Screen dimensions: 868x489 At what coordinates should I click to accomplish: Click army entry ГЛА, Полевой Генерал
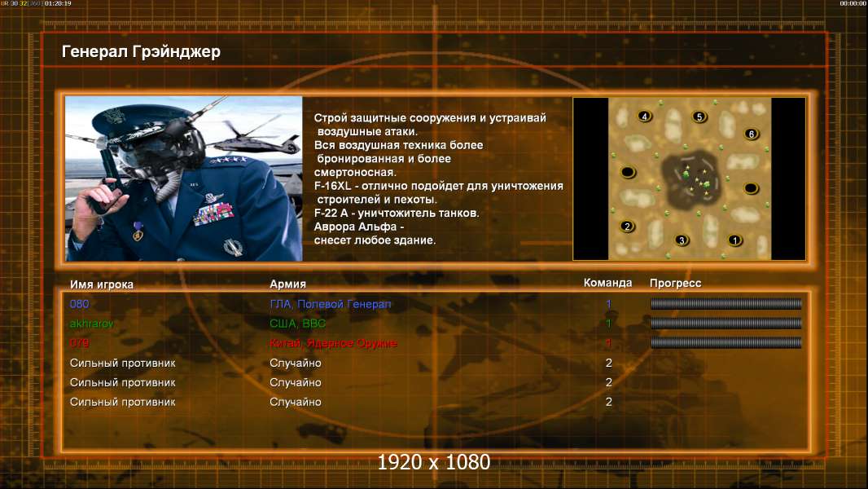330,304
